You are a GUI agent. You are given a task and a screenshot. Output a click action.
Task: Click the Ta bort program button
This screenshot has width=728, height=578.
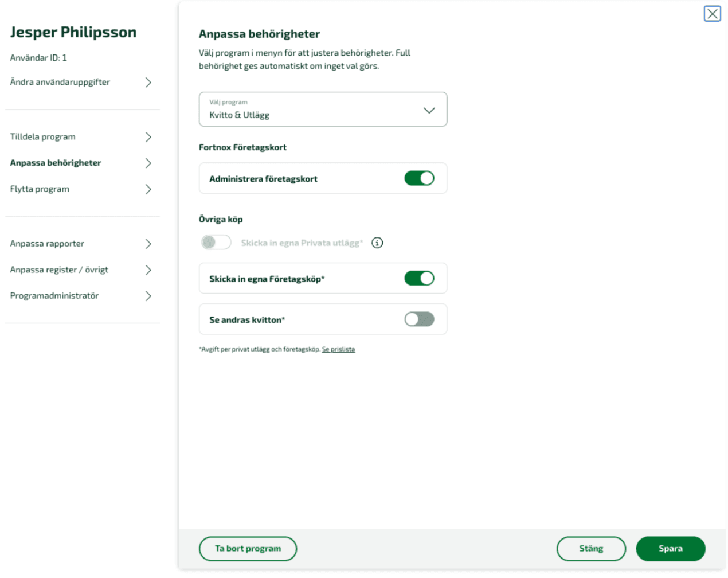(x=248, y=549)
